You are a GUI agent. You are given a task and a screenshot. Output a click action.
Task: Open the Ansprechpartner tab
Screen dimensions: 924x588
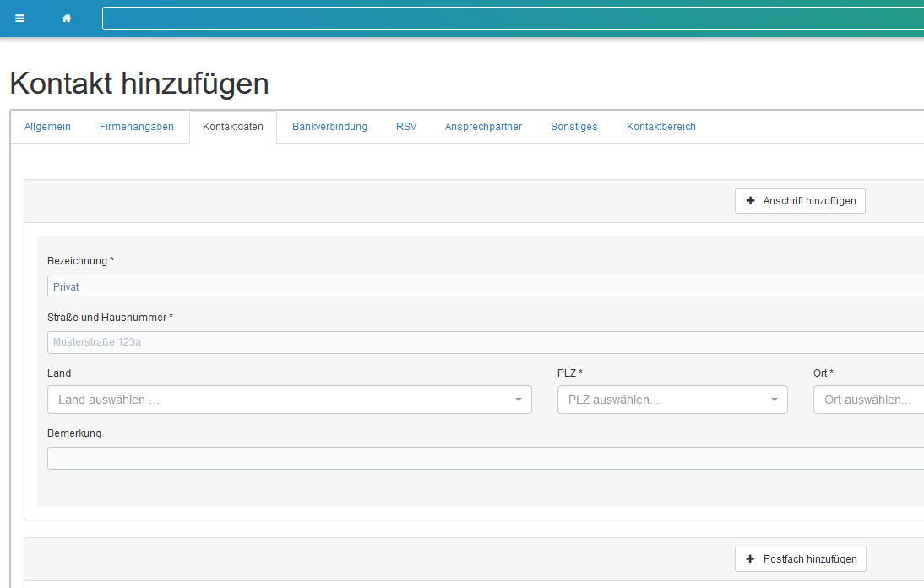(x=483, y=127)
